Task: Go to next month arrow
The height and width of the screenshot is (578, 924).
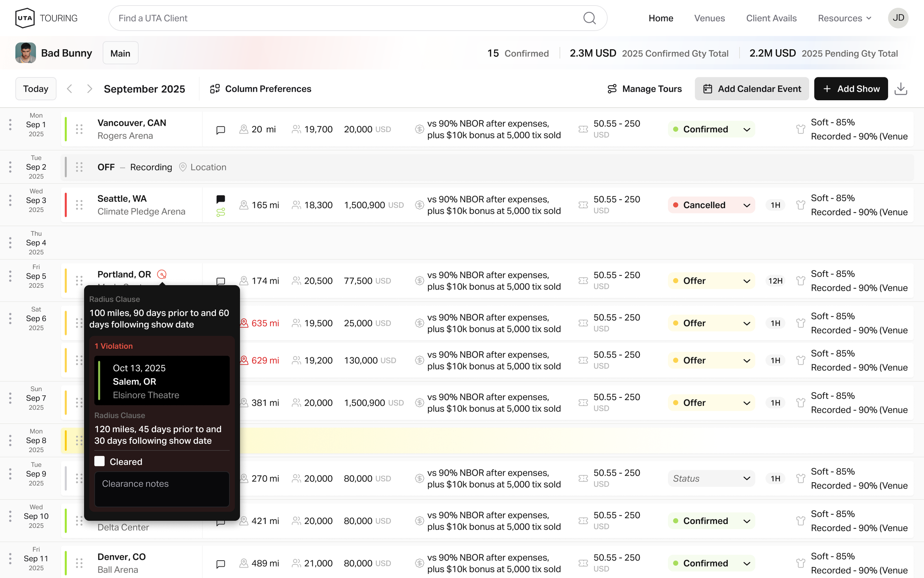Action: [89, 89]
